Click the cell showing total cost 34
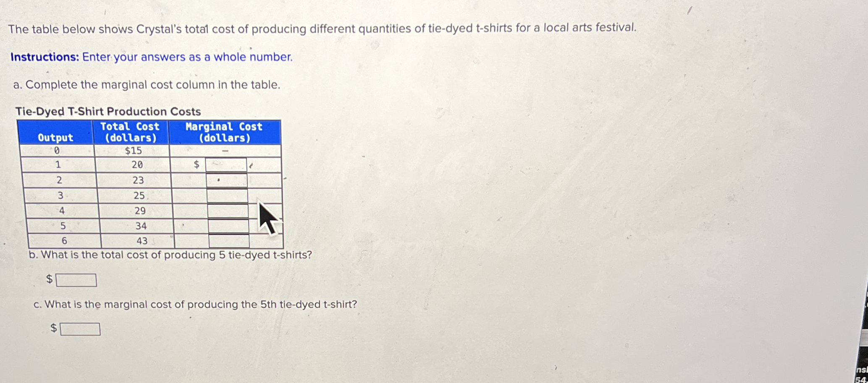Image resolution: width=868 pixels, height=383 pixels. (x=140, y=226)
